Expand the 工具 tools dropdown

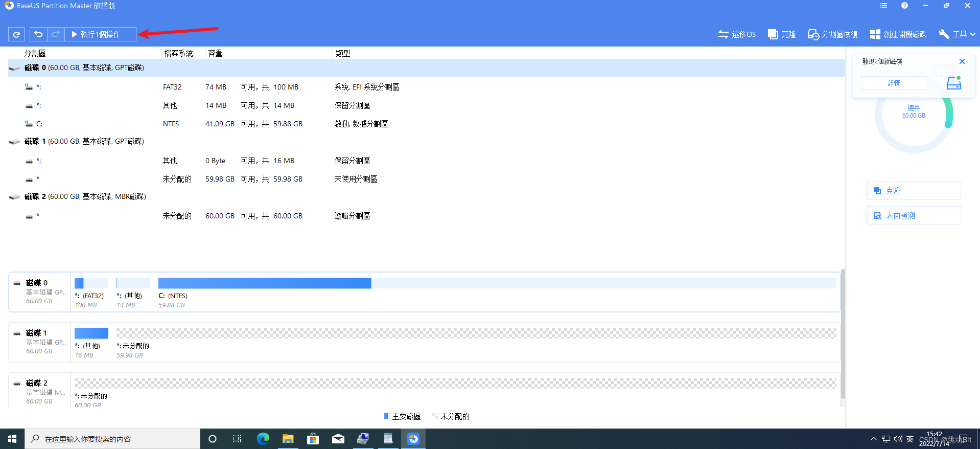tap(957, 34)
